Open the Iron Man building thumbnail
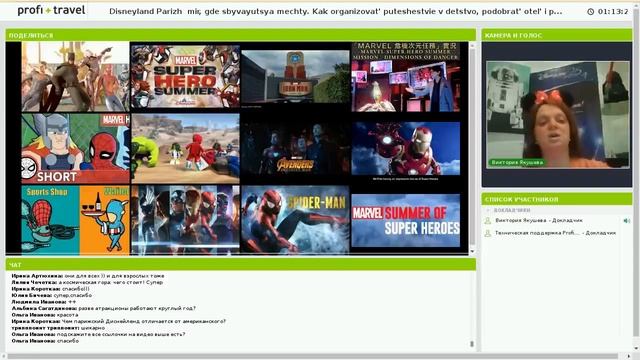This screenshot has width=640, height=360. point(295,76)
